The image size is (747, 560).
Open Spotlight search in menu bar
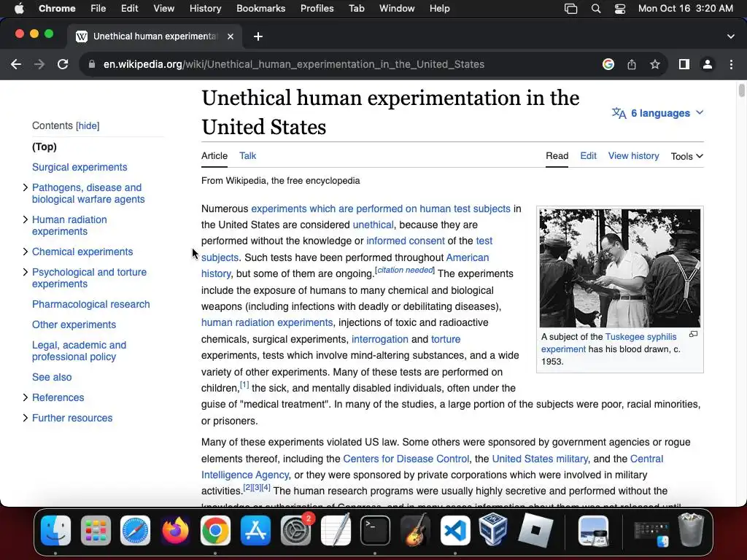click(596, 9)
